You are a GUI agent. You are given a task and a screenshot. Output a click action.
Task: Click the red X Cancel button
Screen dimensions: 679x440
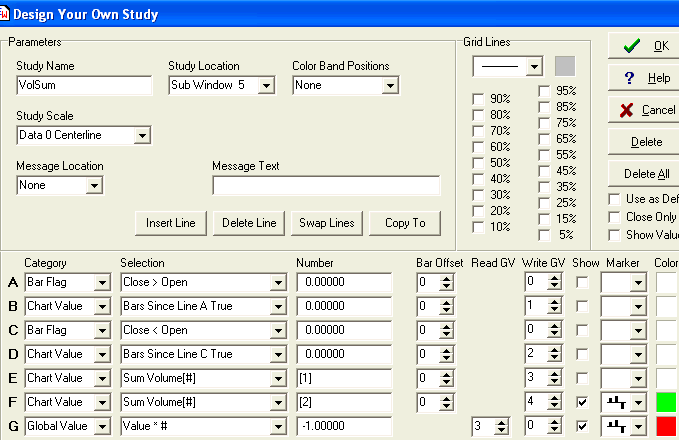(x=644, y=110)
